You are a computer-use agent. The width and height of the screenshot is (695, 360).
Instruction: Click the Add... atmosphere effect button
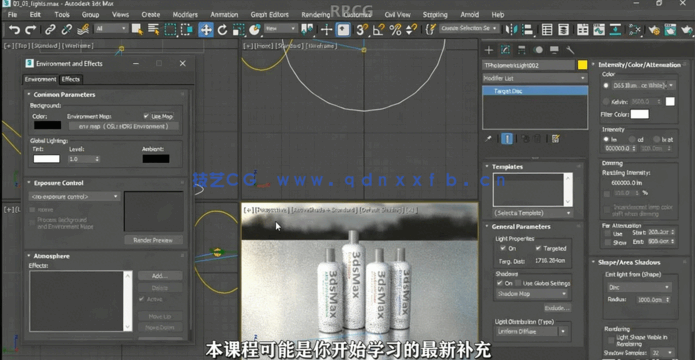[160, 276]
